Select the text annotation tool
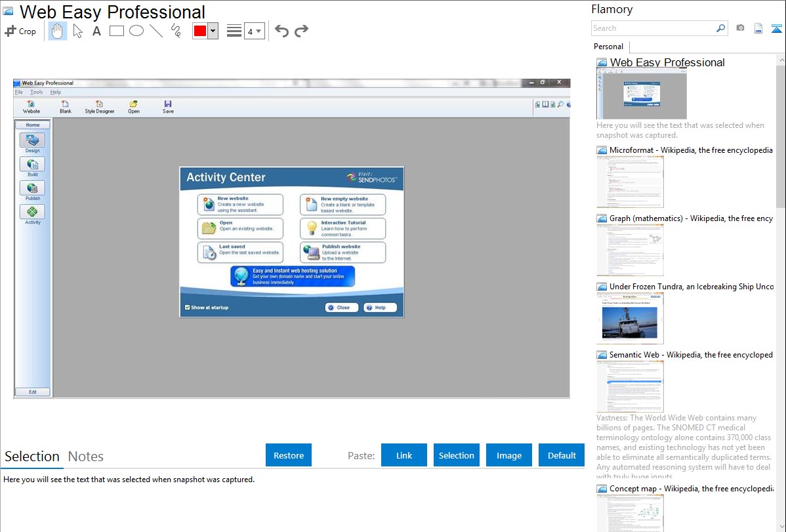Screen dimensions: 786x532 pos(96,31)
